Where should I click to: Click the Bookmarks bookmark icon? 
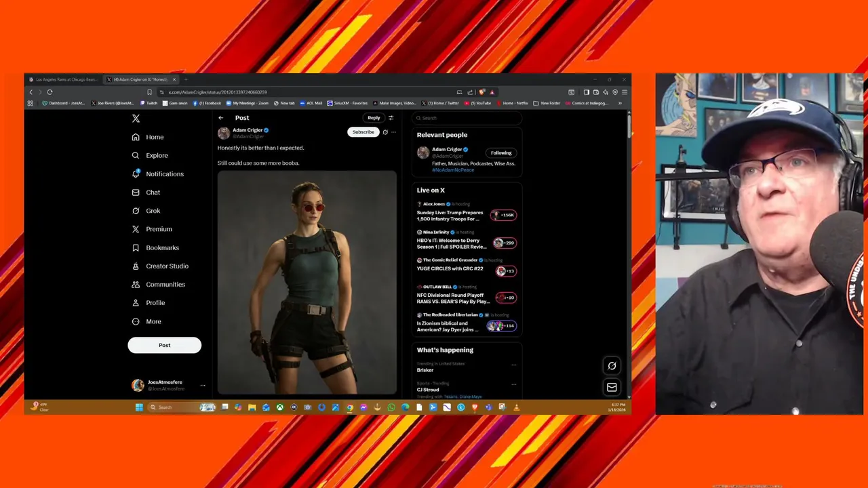coord(136,247)
